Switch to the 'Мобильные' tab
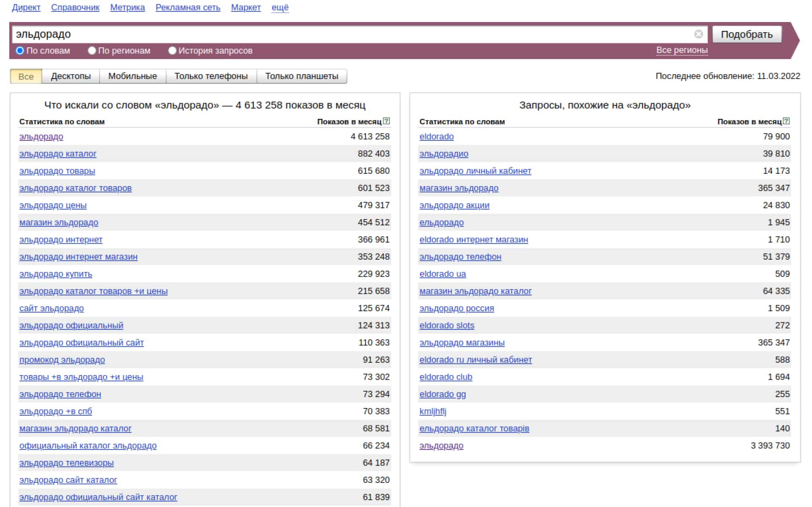 point(132,76)
